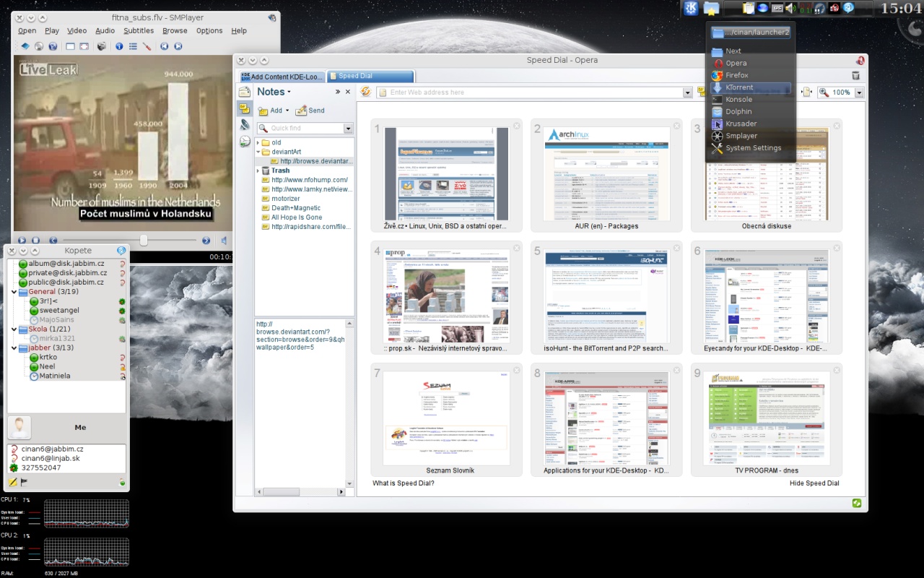Open the Video menu in SMPlayer
Viewport: 924px width, 578px height.
[x=77, y=30]
